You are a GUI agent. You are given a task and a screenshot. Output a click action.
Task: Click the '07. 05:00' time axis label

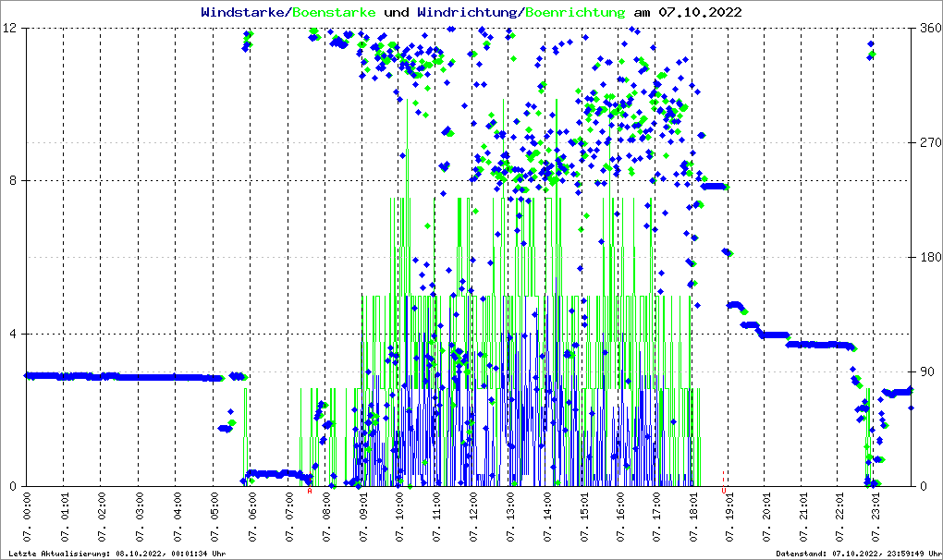coord(214,517)
